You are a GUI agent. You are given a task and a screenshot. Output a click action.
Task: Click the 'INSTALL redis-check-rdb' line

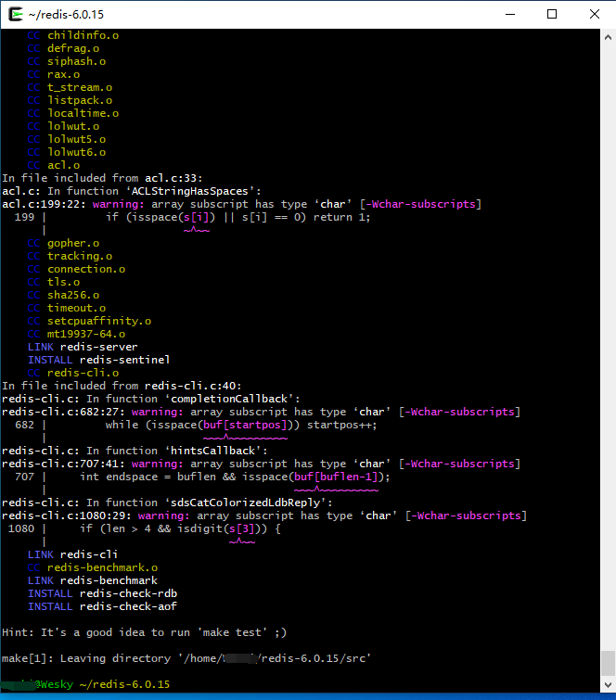[102, 592]
